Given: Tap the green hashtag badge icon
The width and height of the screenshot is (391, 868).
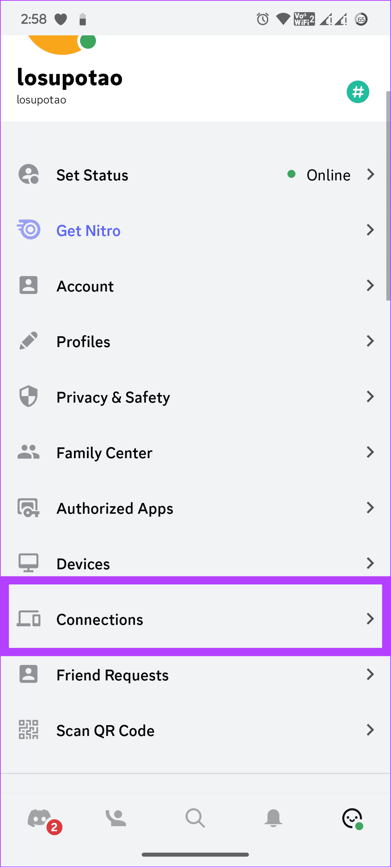Looking at the screenshot, I should (358, 92).
